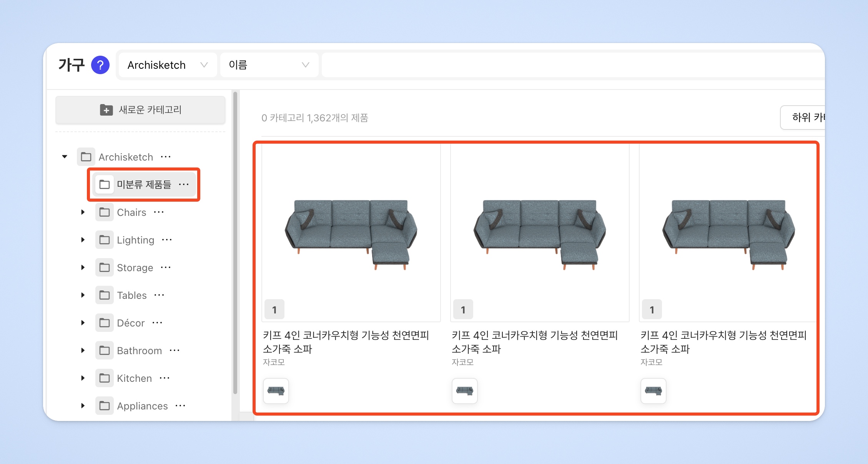Click the Appliances folder icon
The width and height of the screenshot is (868, 464).
pyautogui.click(x=105, y=406)
